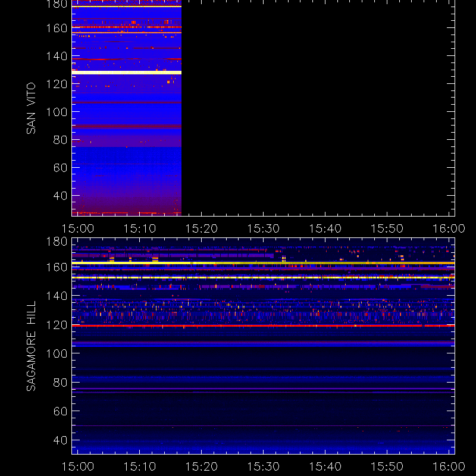476x476 pixels.
Task: Choose the 120 label on Sagamore Hill axis
Action: click(x=57, y=325)
